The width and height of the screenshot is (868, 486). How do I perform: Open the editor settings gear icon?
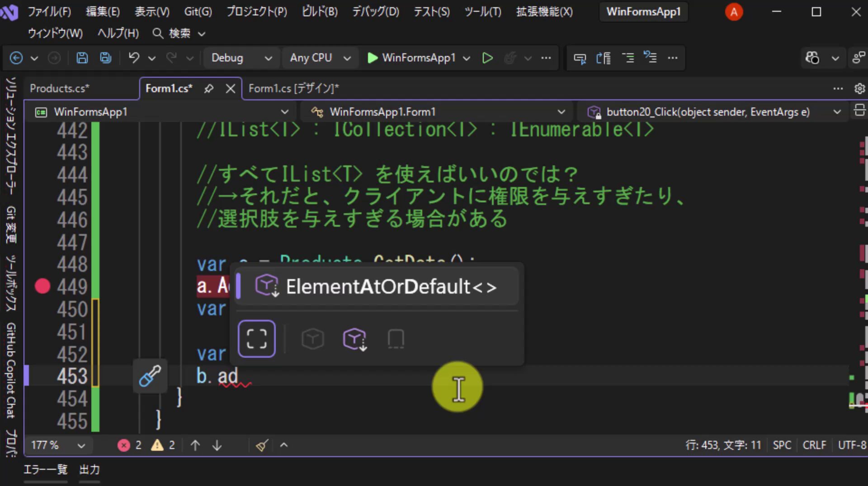[x=859, y=89]
